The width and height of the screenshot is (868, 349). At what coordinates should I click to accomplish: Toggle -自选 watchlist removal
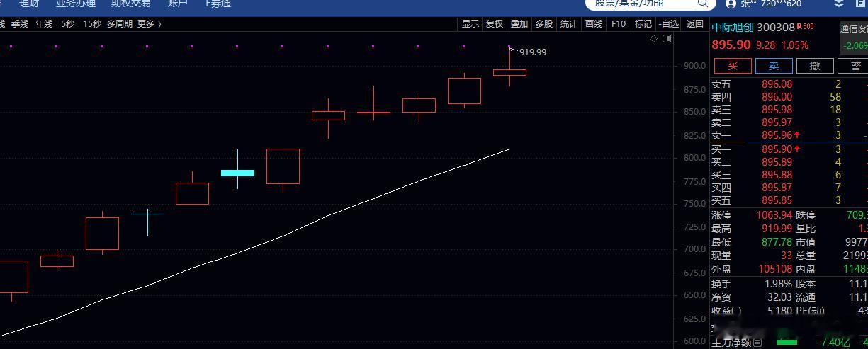[668, 23]
